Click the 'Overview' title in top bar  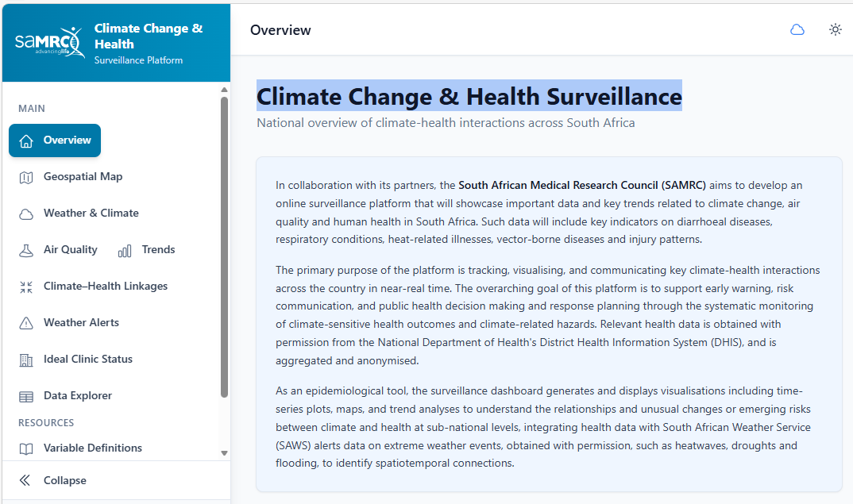click(280, 30)
